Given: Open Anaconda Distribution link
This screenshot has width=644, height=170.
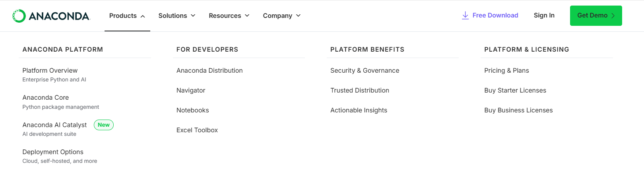Looking at the screenshot, I should click(209, 71).
